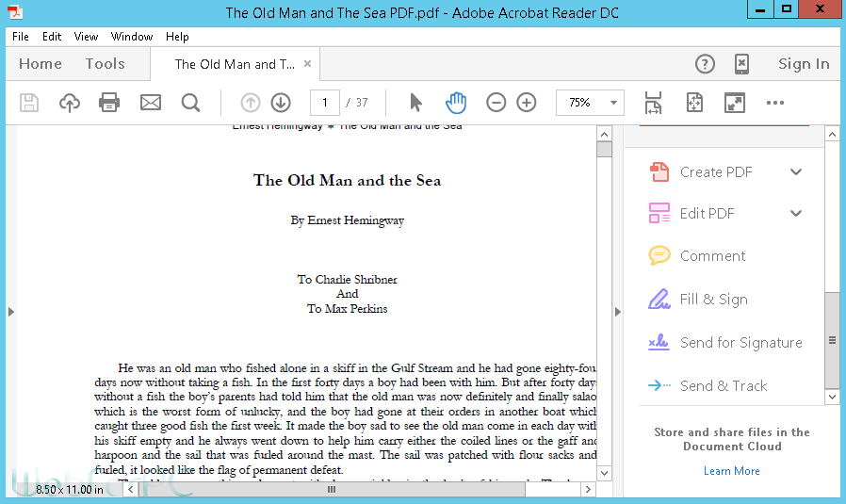Image resolution: width=846 pixels, height=504 pixels.
Task: Click document vertical scrollbar down arrow
Action: point(604,473)
